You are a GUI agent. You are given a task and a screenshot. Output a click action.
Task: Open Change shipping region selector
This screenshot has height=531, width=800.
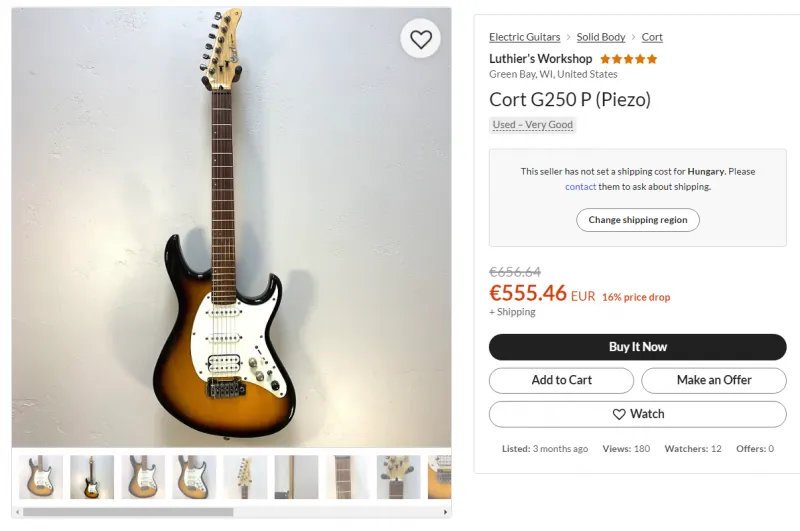638,220
